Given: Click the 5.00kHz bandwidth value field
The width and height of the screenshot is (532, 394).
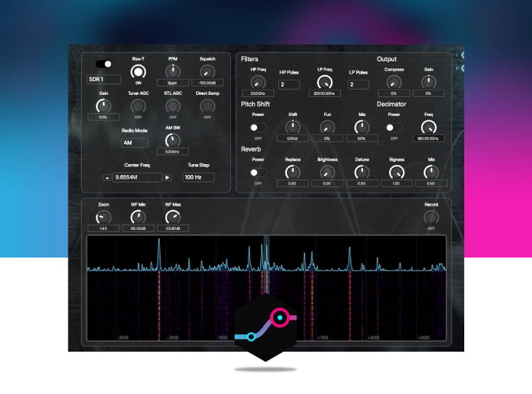Looking at the screenshot, I should (173, 152).
